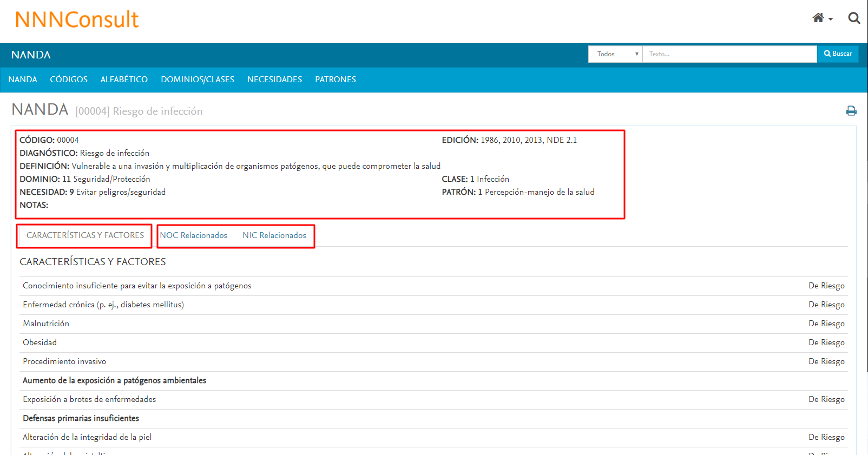Switch to CARACTERÍSTICAS Y FACTORES tab

85,235
